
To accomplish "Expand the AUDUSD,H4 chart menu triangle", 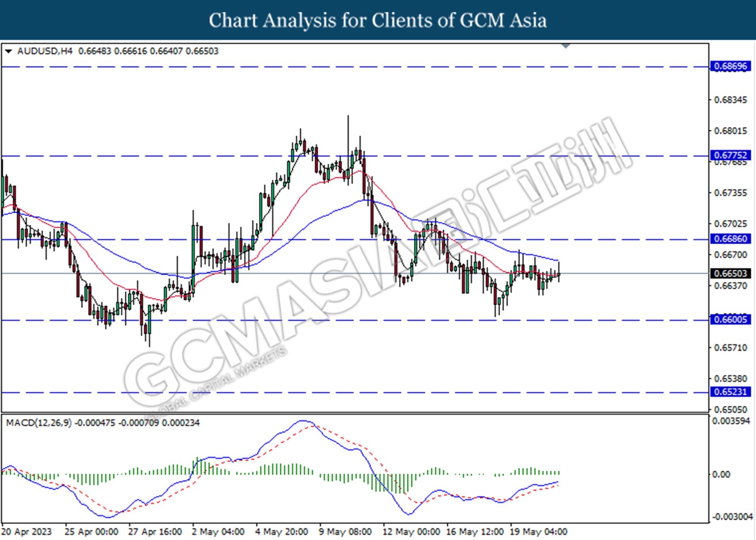I will [8, 51].
